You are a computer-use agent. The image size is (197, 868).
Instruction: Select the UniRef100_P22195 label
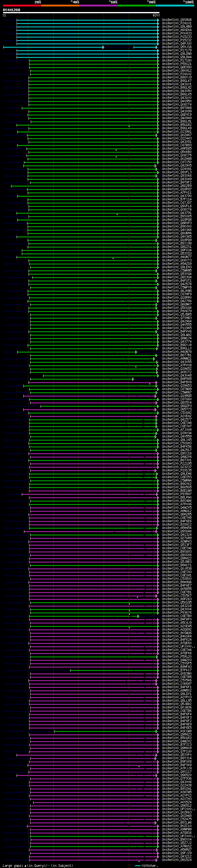[x=177, y=464]
